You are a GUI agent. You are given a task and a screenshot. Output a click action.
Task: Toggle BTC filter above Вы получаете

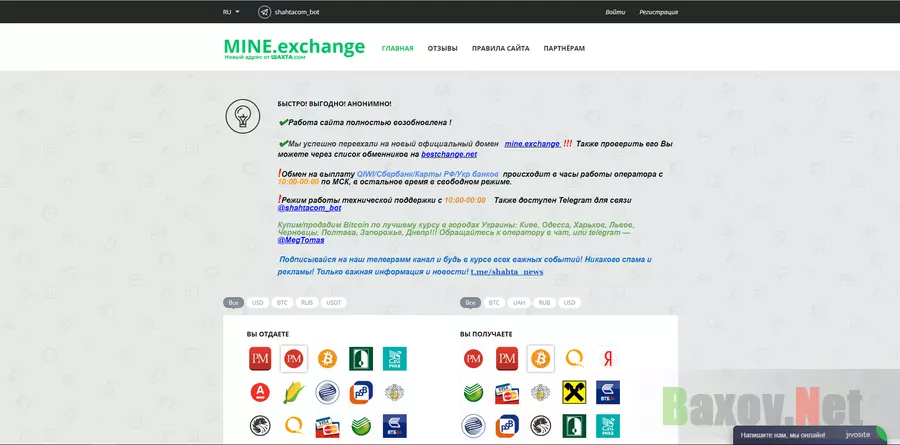point(494,303)
